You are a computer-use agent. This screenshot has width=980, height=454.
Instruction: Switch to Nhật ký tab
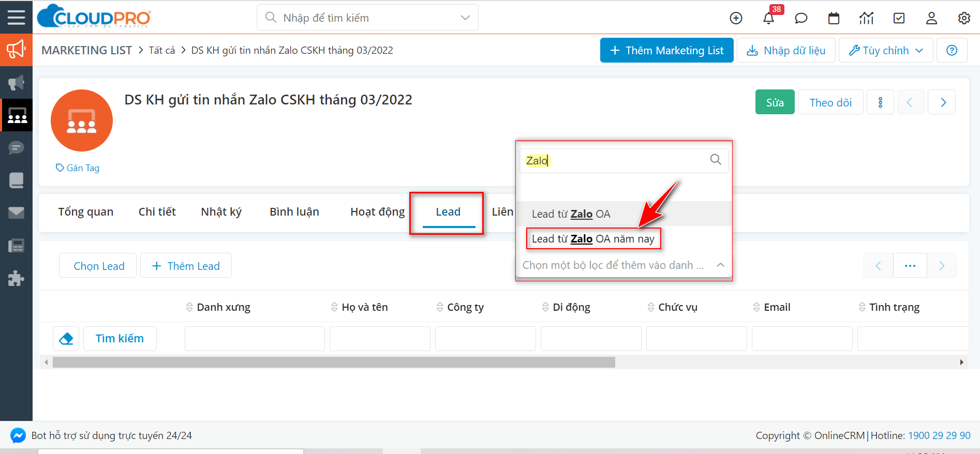(221, 212)
